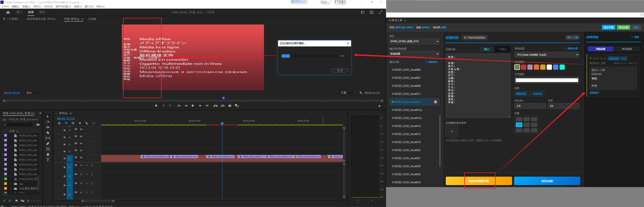Click the Add Marker button in program monitor
Image resolution: width=644 pixels, height=207 pixels.
[156, 106]
